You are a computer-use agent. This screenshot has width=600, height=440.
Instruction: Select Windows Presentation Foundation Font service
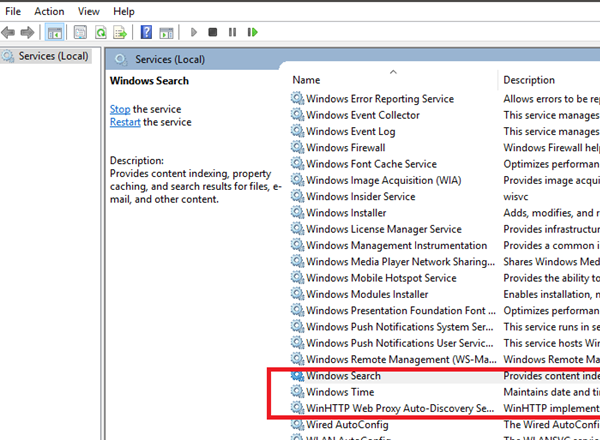401,310
